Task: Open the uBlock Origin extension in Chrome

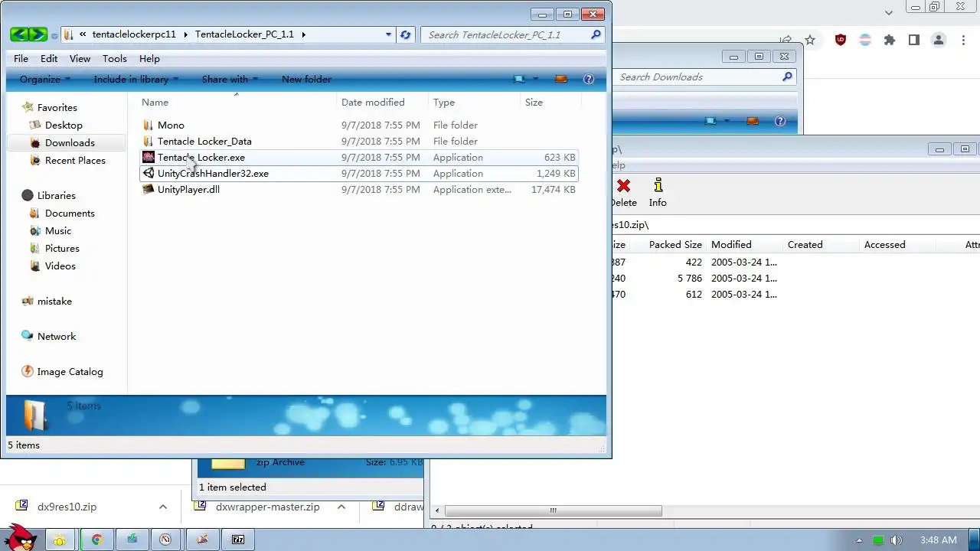Action: coord(841,40)
